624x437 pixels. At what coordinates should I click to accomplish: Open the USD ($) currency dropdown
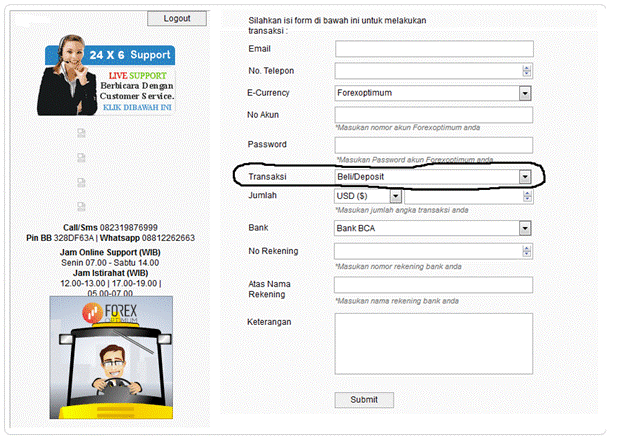coord(368,196)
